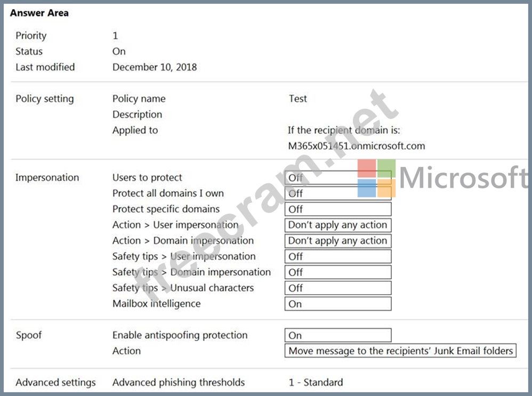This screenshot has width=532, height=396.
Task: Select the policy name value Test
Action: [x=297, y=99]
